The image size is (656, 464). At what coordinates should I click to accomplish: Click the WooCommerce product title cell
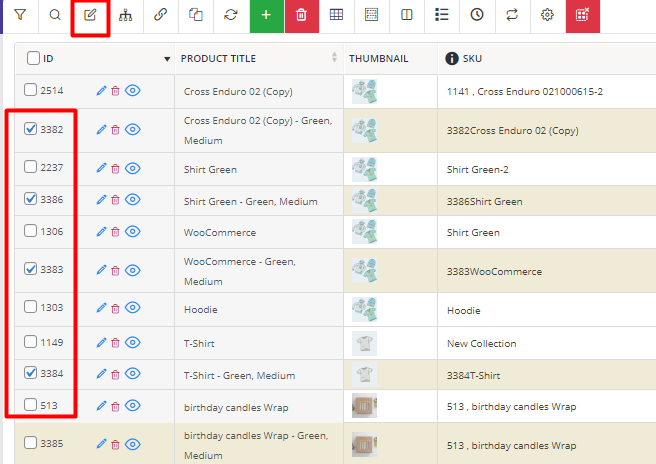pos(259,232)
